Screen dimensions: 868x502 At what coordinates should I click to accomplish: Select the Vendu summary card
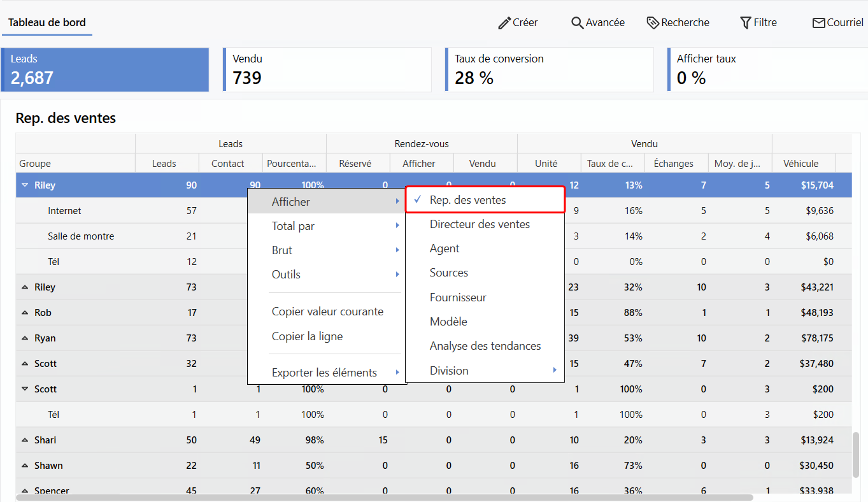(327, 70)
